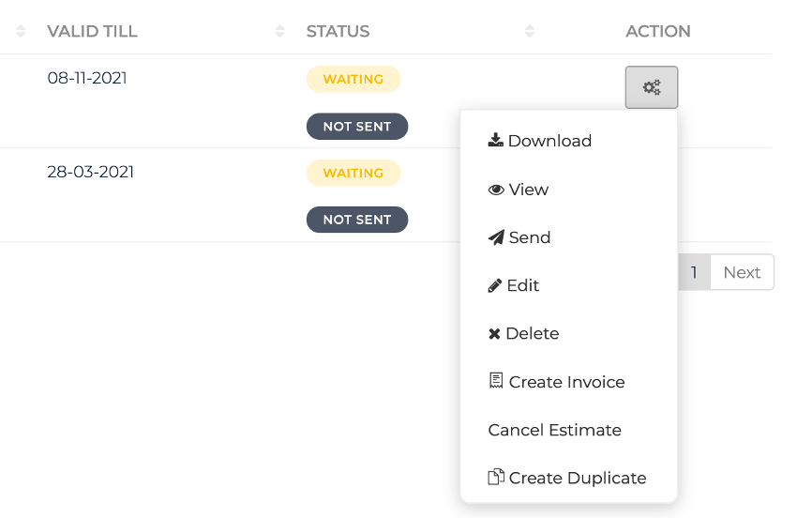Toggle sort arrows right of Status header
Image resolution: width=812 pixels, height=518 pixels.
[530, 32]
